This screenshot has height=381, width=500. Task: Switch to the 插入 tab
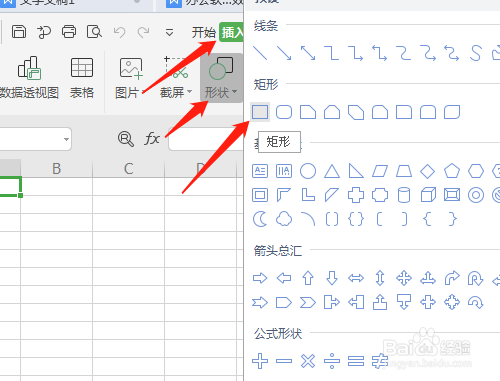231,32
